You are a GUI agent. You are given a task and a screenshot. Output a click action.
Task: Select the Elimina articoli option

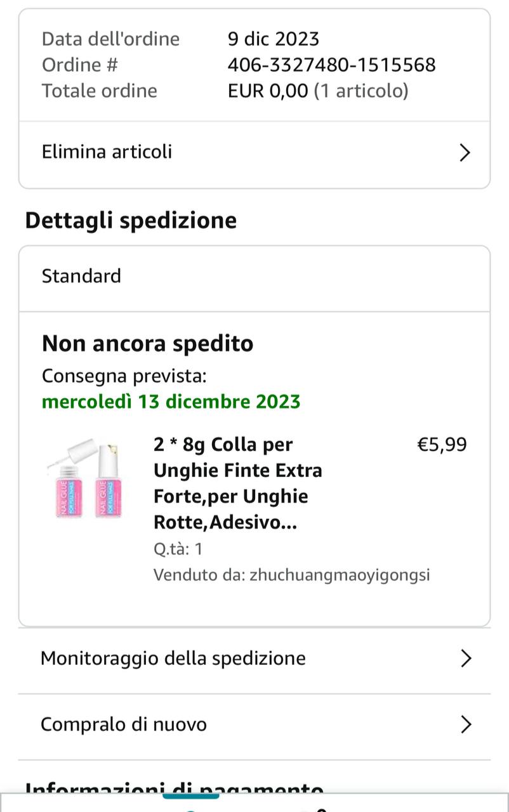coord(107,152)
